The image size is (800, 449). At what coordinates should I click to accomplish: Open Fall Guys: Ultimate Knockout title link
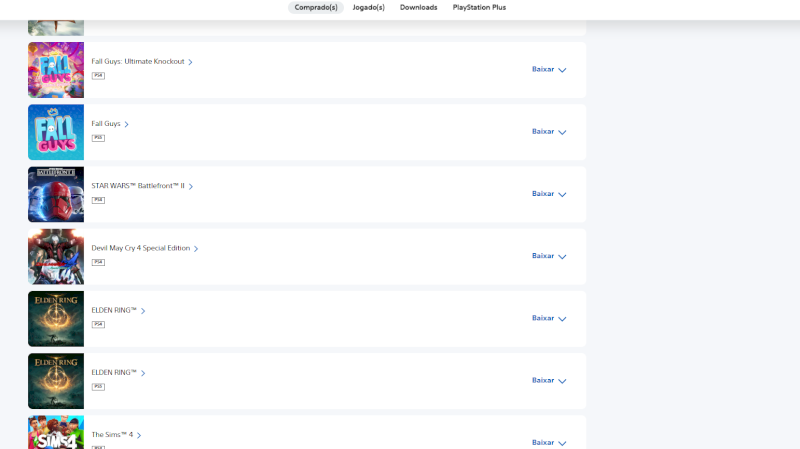tap(138, 61)
